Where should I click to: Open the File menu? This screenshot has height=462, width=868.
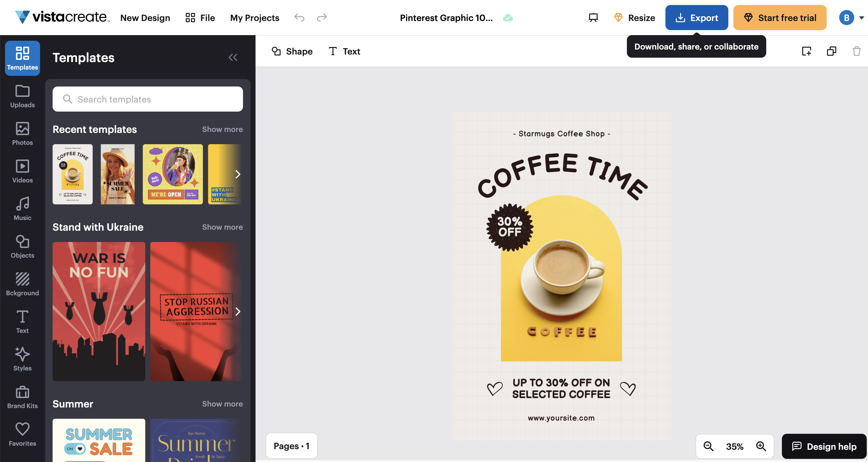pos(200,18)
